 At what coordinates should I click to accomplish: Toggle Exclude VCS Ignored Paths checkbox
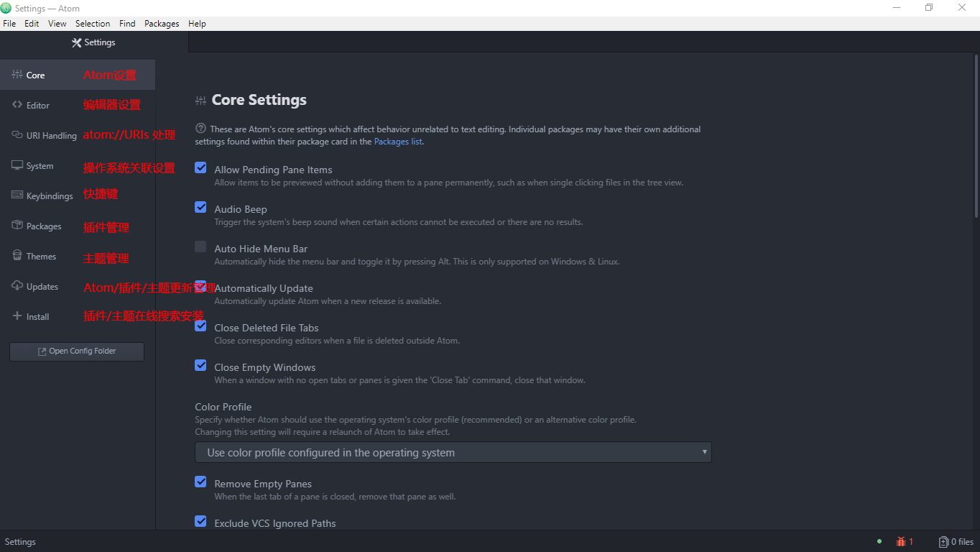point(200,521)
